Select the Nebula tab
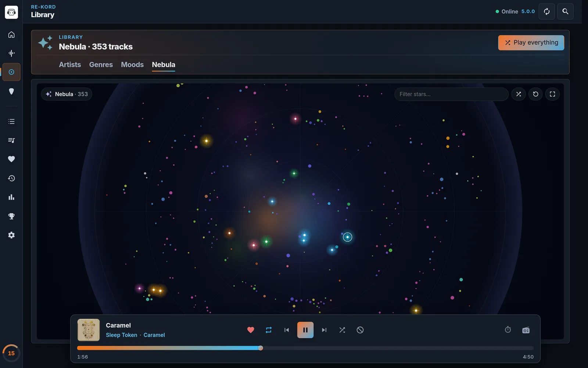This screenshot has width=588, height=368. click(x=164, y=65)
